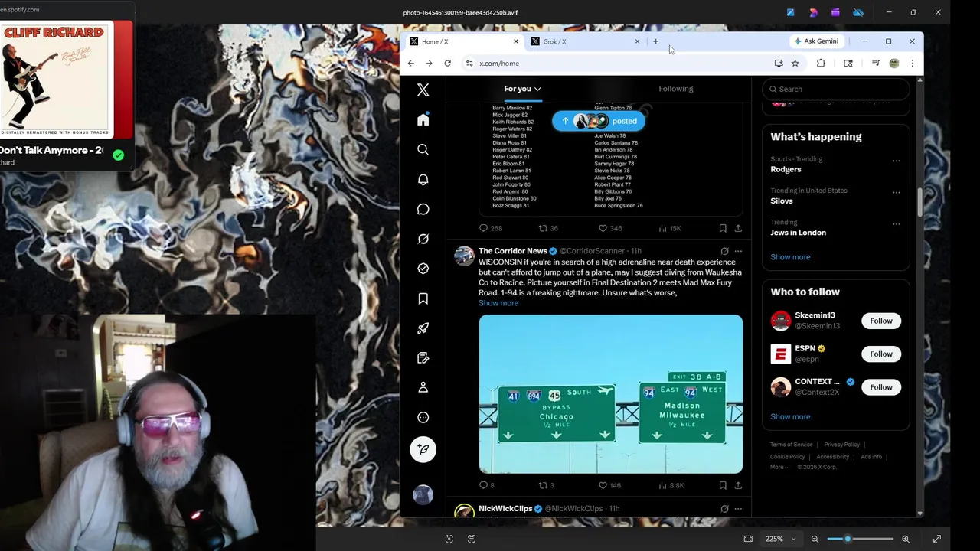This screenshot has height=551, width=980.
Task: Click the new posts pill
Action: (x=598, y=121)
